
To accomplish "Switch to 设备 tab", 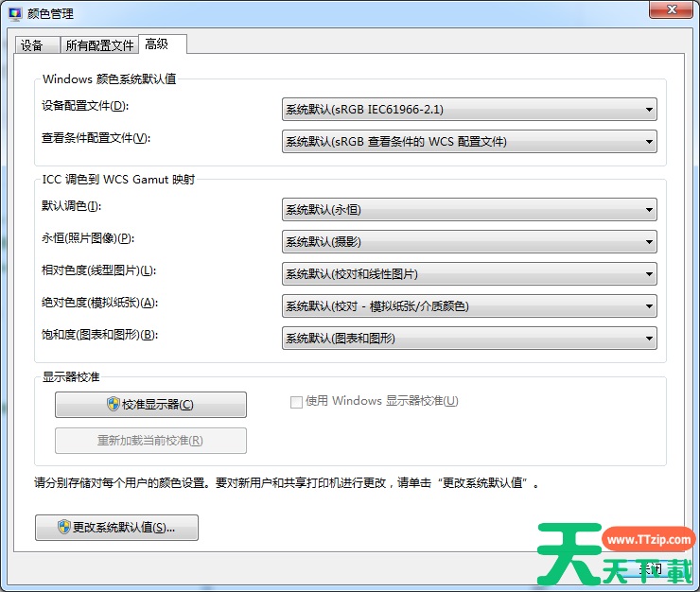I will point(38,45).
